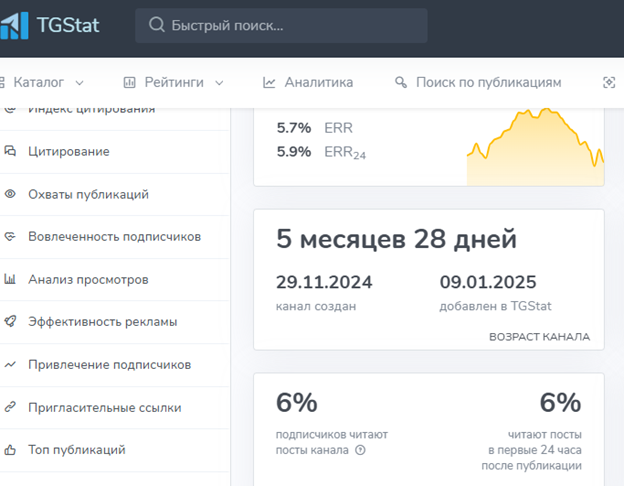Open the Аналитика menu item

[308, 83]
